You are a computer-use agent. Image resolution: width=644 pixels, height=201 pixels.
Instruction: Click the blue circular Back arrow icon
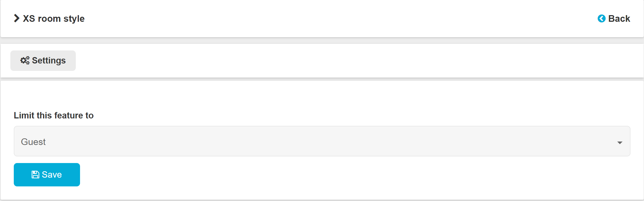tap(601, 19)
